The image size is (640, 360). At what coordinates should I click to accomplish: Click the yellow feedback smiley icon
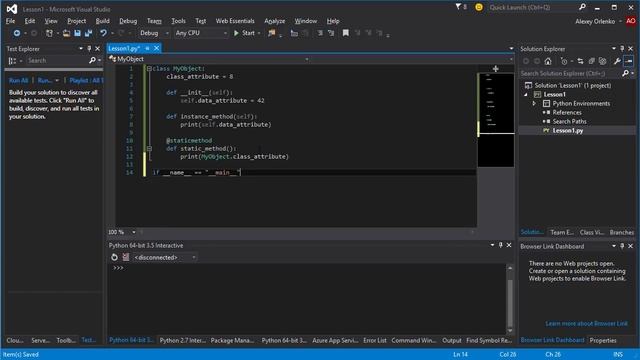(x=479, y=7)
